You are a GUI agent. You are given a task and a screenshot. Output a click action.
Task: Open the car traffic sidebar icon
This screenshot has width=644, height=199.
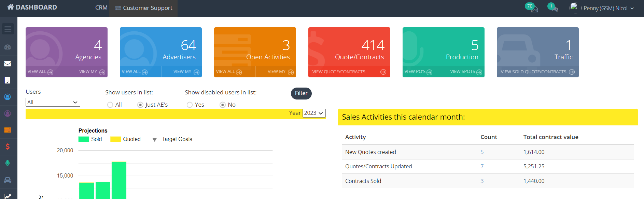click(8, 180)
